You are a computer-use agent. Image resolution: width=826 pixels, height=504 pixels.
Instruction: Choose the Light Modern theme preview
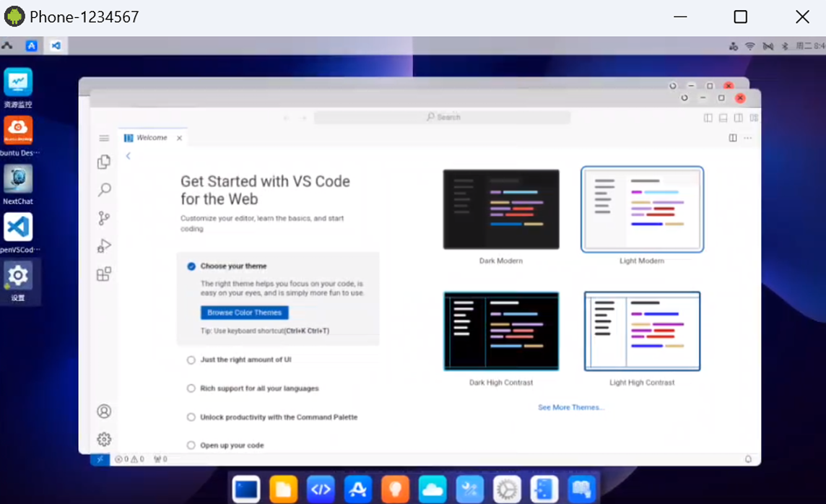pos(642,209)
